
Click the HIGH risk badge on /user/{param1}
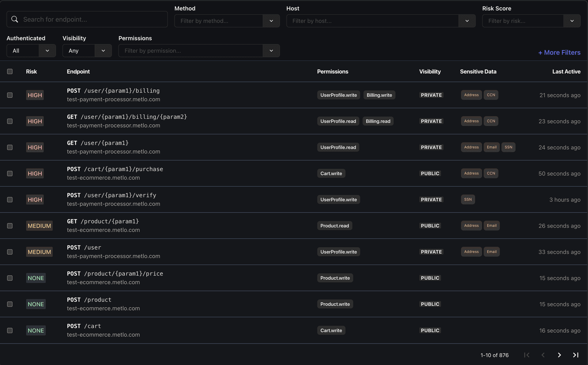pos(35,147)
